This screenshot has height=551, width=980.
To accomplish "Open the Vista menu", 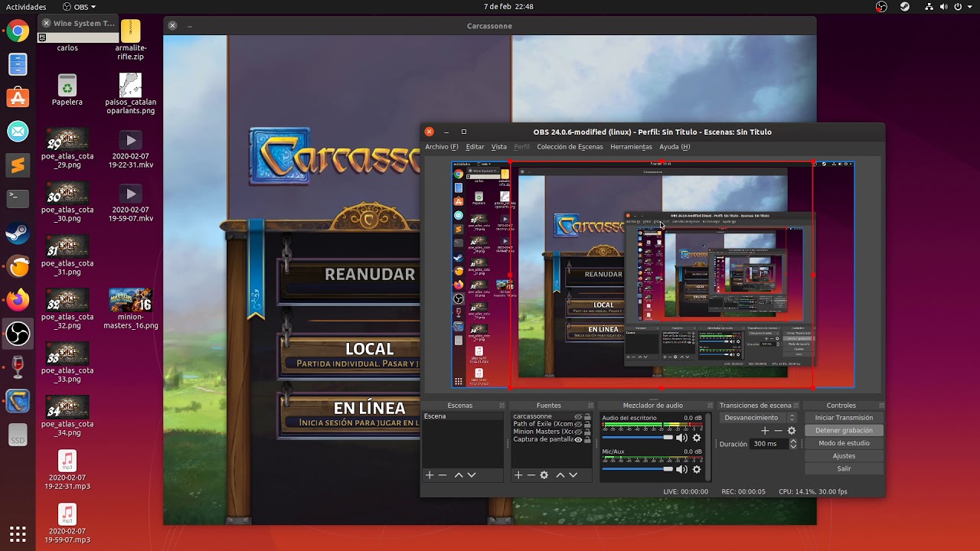I will (x=499, y=147).
